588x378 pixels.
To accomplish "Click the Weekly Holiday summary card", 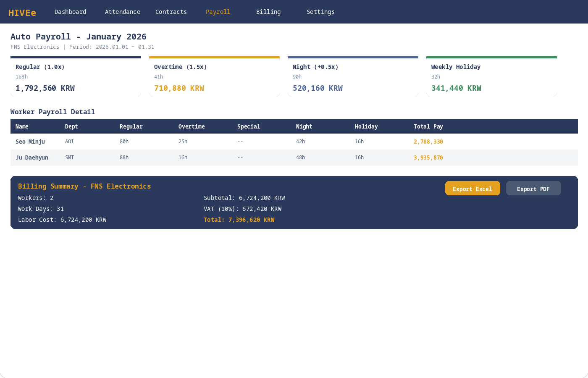I will tap(491, 77).
